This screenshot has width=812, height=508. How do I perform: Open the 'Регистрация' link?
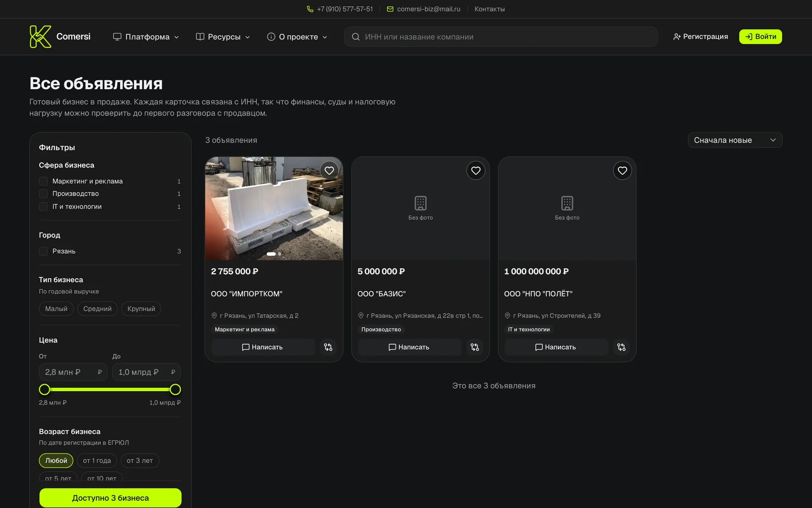pos(700,36)
